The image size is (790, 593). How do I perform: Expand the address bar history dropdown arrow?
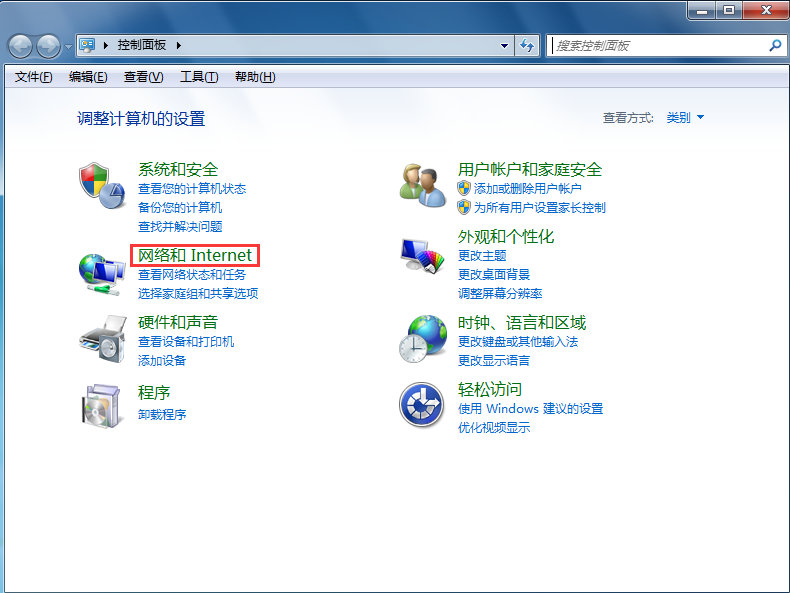(x=504, y=46)
